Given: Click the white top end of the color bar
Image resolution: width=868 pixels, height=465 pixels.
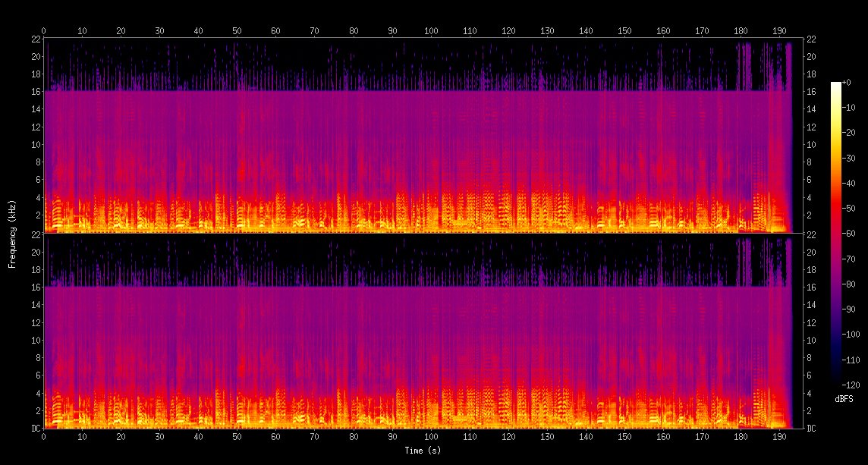Looking at the screenshot, I should 835,85.
